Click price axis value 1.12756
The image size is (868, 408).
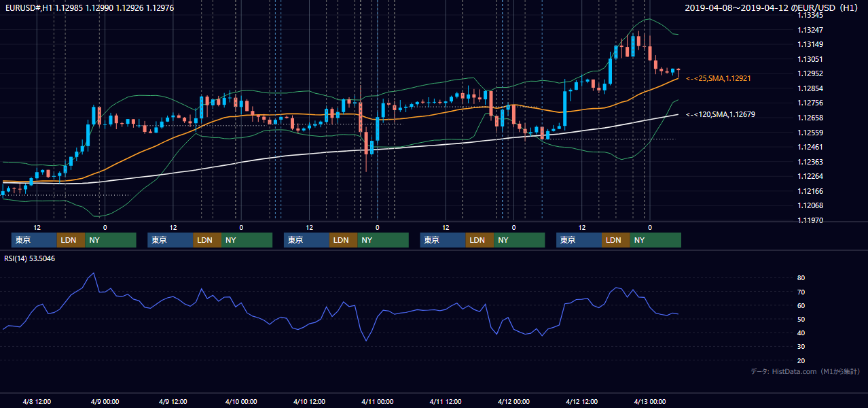point(810,103)
